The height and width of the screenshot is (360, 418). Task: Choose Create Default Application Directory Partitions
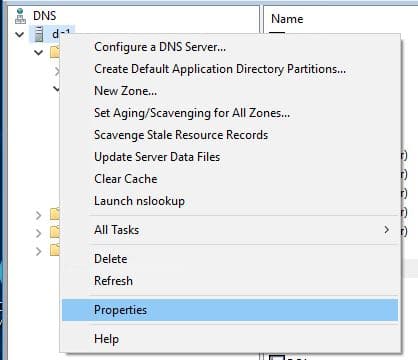[x=230, y=69]
